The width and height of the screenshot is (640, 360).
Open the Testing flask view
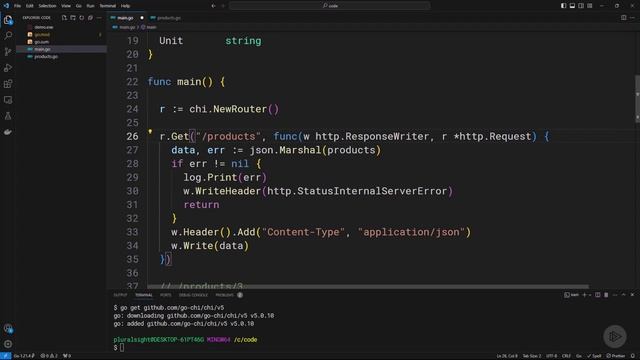tap(8, 116)
